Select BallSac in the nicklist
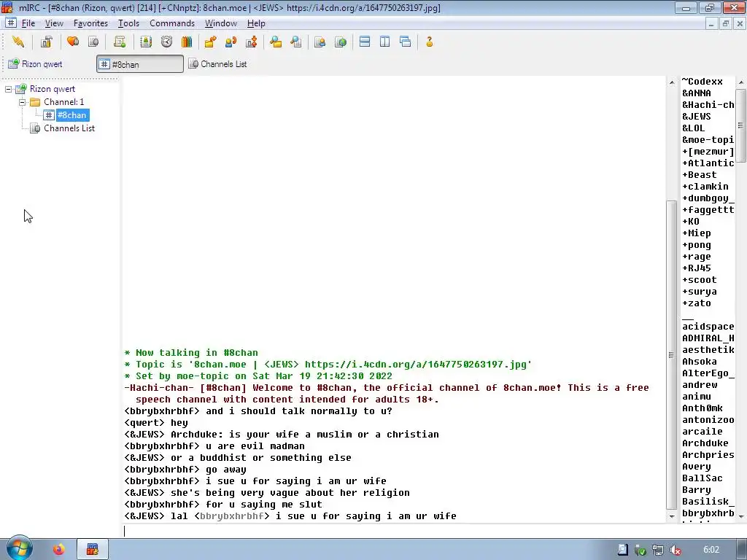 click(x=703, y=478)
